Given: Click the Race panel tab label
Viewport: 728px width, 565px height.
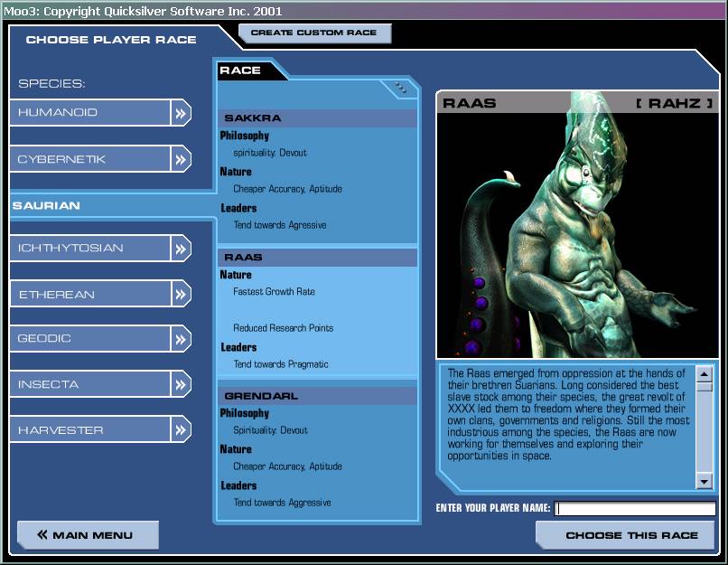Looking at the screenshot, I should [x=240, y=71].
